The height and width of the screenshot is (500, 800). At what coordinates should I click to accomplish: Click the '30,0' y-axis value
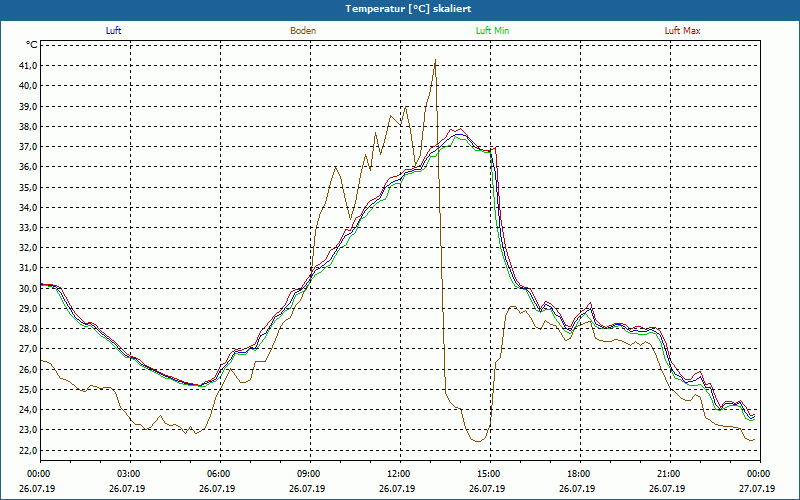point(29,288)
